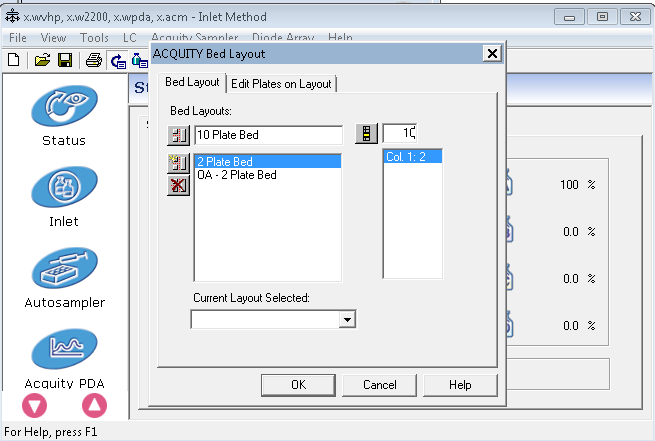Switch to Edit Plates on Layout tab
The height and width of the screenshot is (441, 655).
pyautogui.click(x=281, y=84)
